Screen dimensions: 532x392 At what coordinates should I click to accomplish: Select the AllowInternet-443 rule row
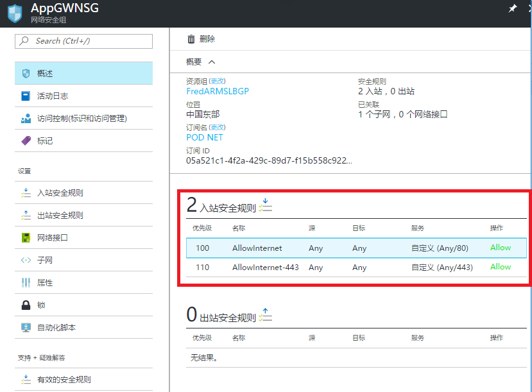tap(356, 268)
